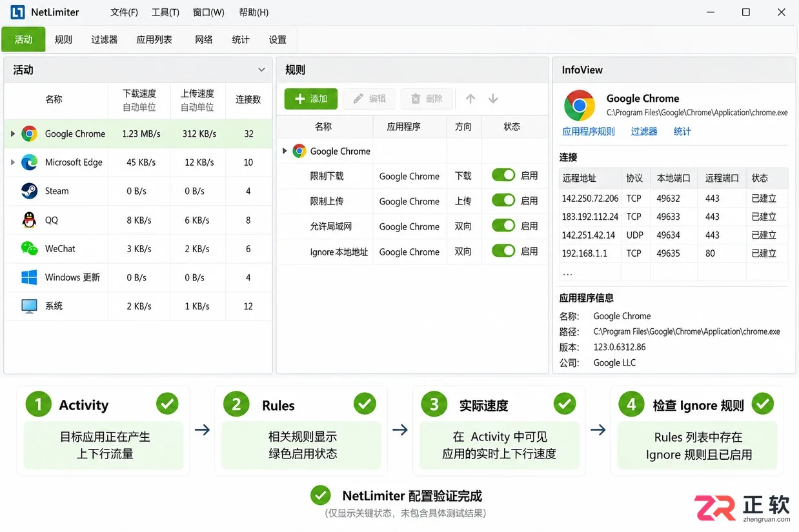The image size is (799, 532).
Task: Open the 统计 link in InfoView
Action: tap(682, 132)
